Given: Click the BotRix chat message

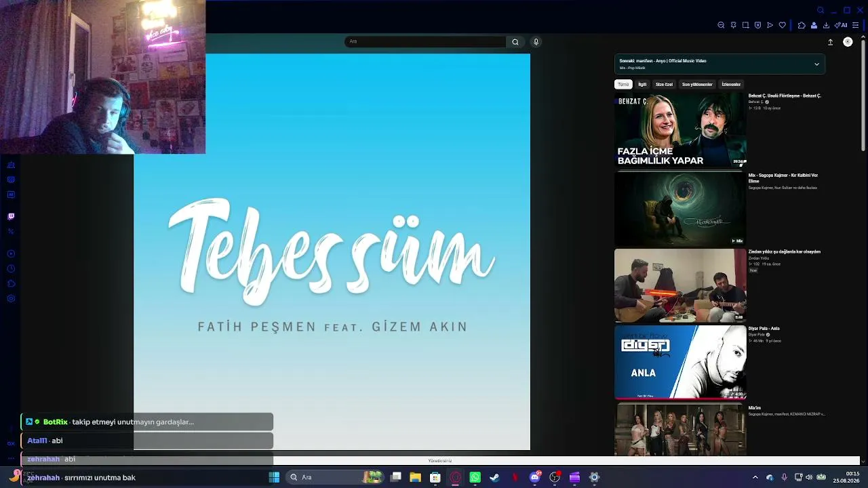Looking at the screenshot, I should coord(146,422).
